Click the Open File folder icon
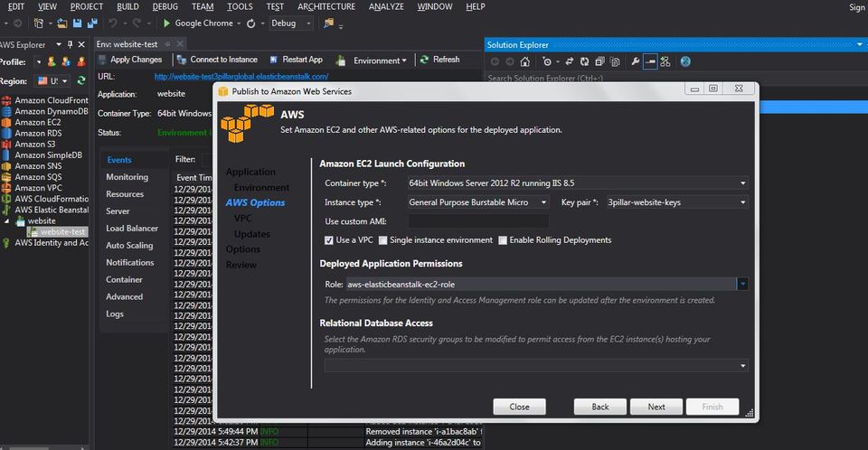The width and height of the screenshot is (868, 450). (62, 23)
